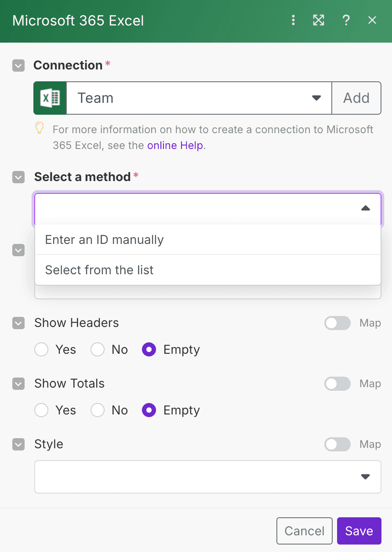Screen dimensions: 392x552
Task: Collapse the Select a method field chevron
Action: pyautogui.click(x=18, y=178)
